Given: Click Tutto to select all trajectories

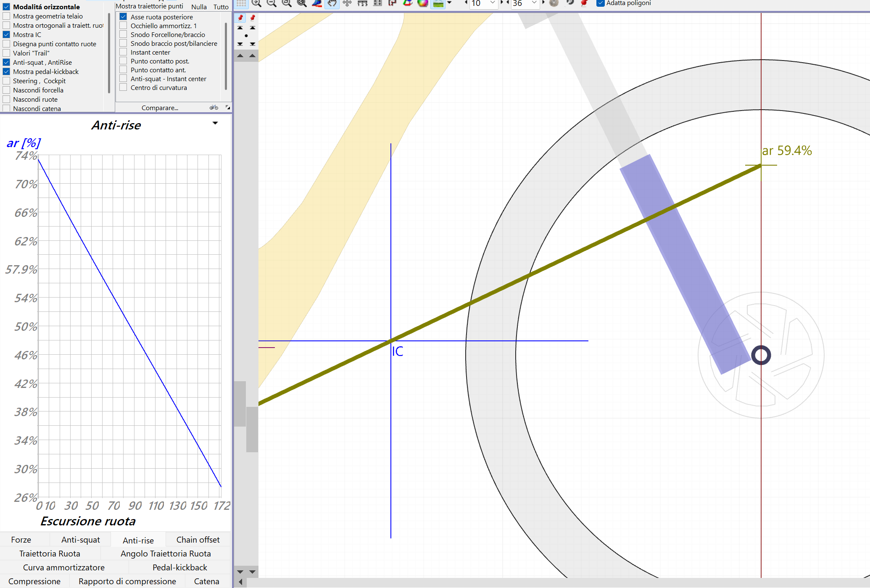Looking at the screenshot, I should 221,7.
